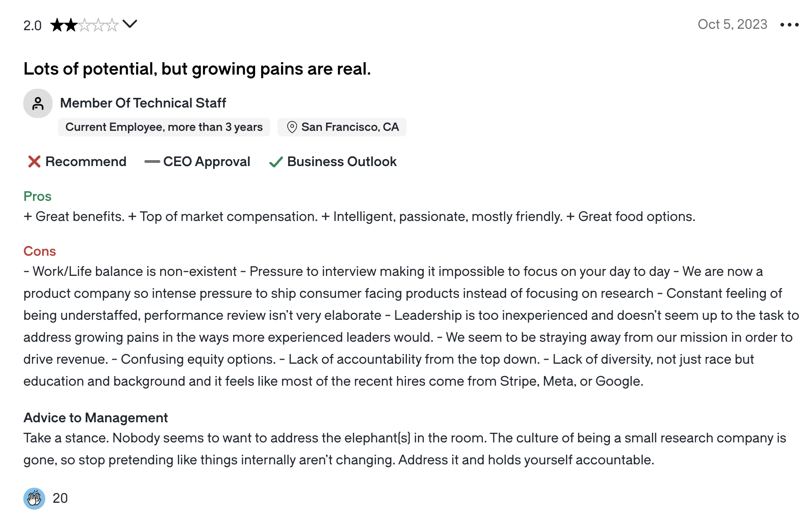
Task: Open the options menu at top right
Action: (791, 24)
